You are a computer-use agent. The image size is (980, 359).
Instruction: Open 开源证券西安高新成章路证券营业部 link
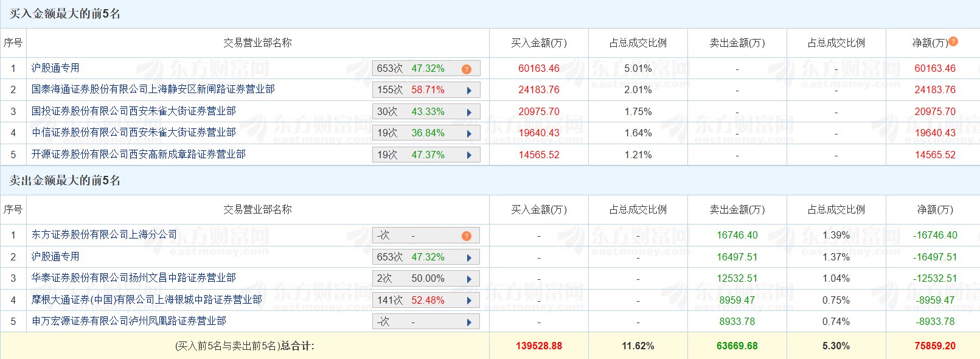point(138,154)
